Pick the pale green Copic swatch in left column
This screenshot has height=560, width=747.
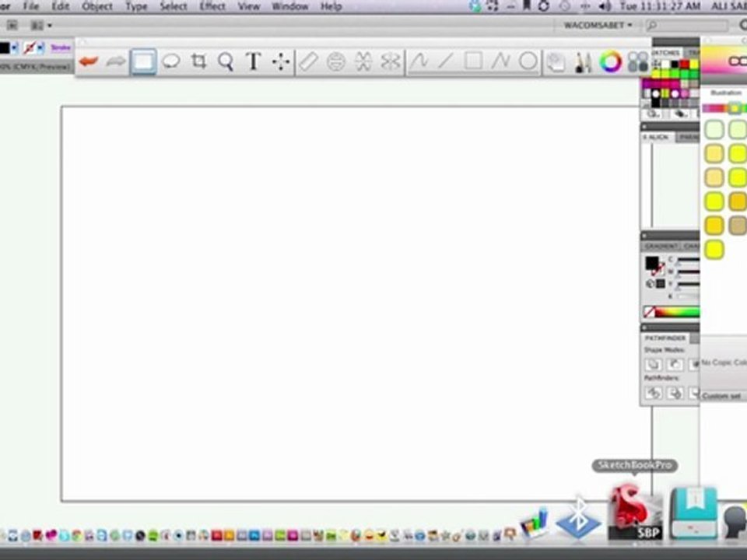(x=714, y=130)
